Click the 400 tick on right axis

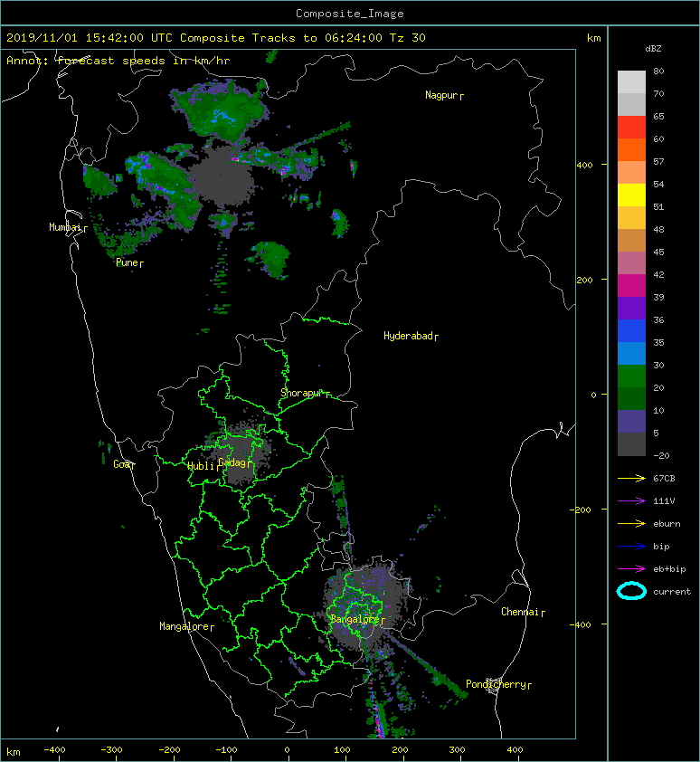click(584, 166)
